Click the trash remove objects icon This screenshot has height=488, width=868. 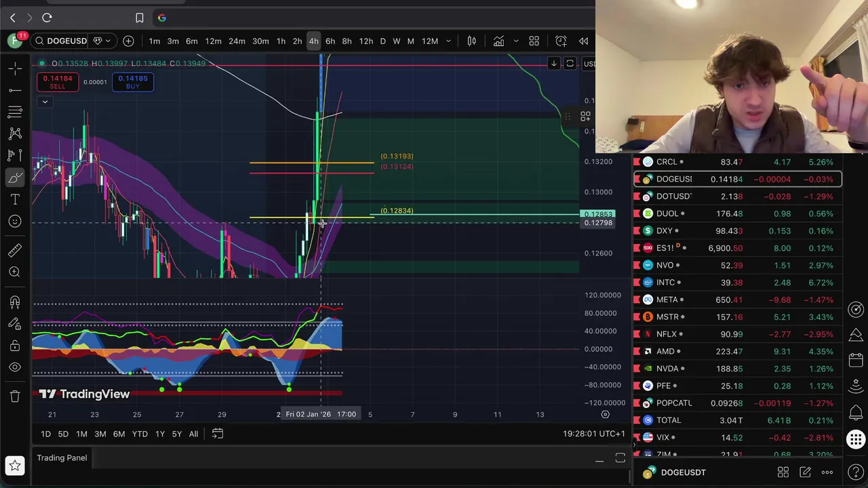point(15,396)
